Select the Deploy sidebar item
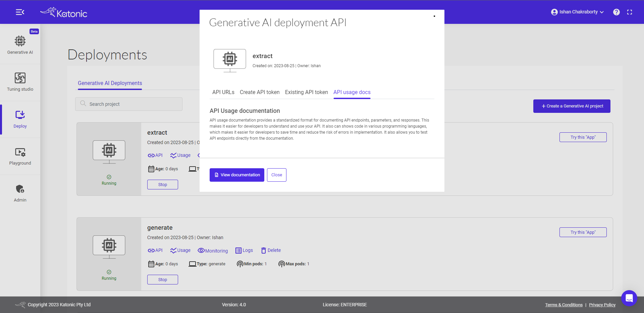Image resolution: width=644 pixels, height=313 pixels. tap(20, 119)
